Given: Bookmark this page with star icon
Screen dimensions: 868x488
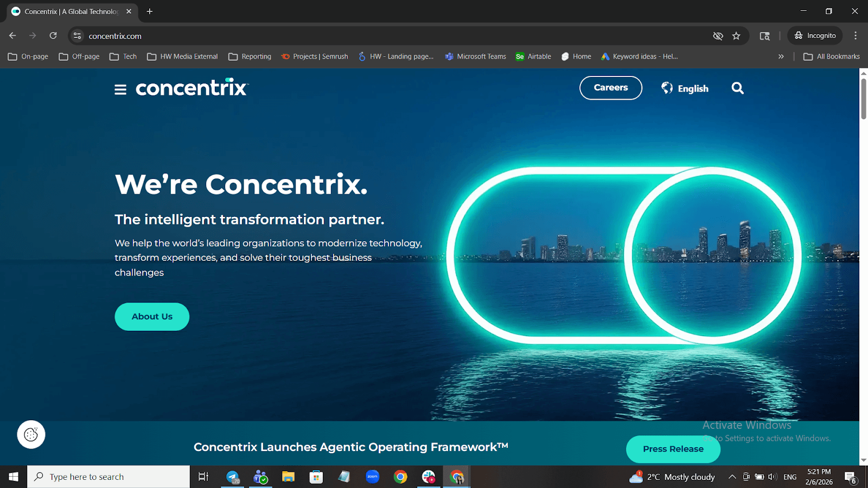Looking at the screenshot, I should pos(736,36).
